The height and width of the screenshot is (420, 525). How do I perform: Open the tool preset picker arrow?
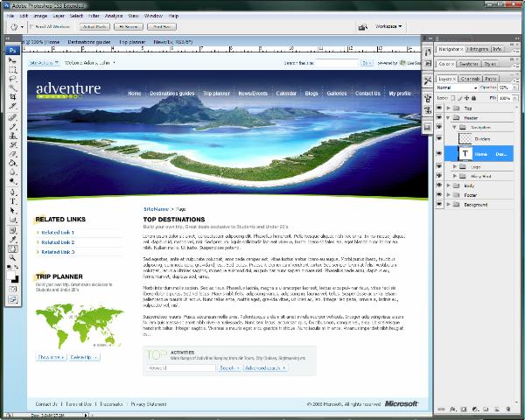(22, 27)
